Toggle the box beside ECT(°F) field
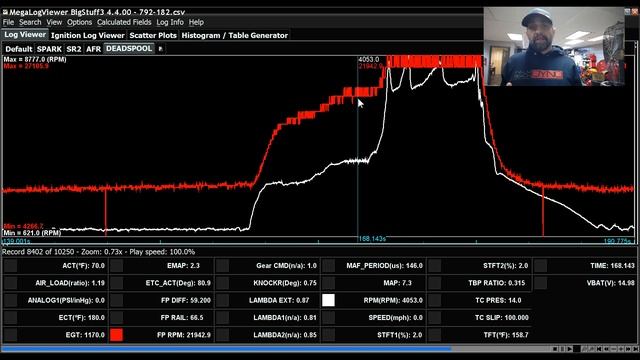The height and width of the screenshot is (360, 640). [11, 318]
